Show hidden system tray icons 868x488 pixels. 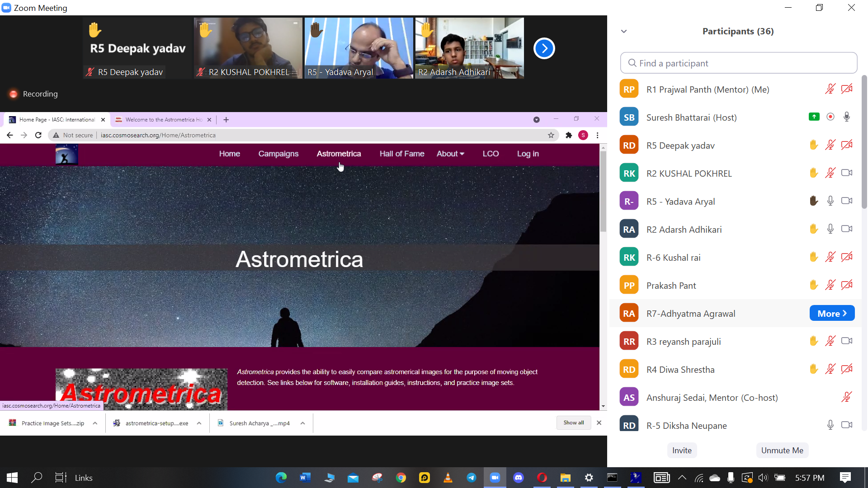pos(682,478)
